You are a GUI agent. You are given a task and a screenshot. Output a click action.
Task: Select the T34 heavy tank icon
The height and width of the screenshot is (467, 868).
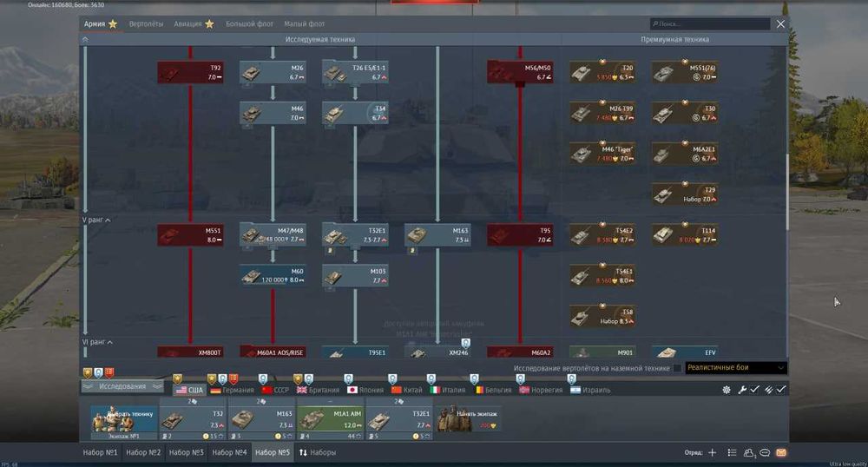[x=355, y=113]
